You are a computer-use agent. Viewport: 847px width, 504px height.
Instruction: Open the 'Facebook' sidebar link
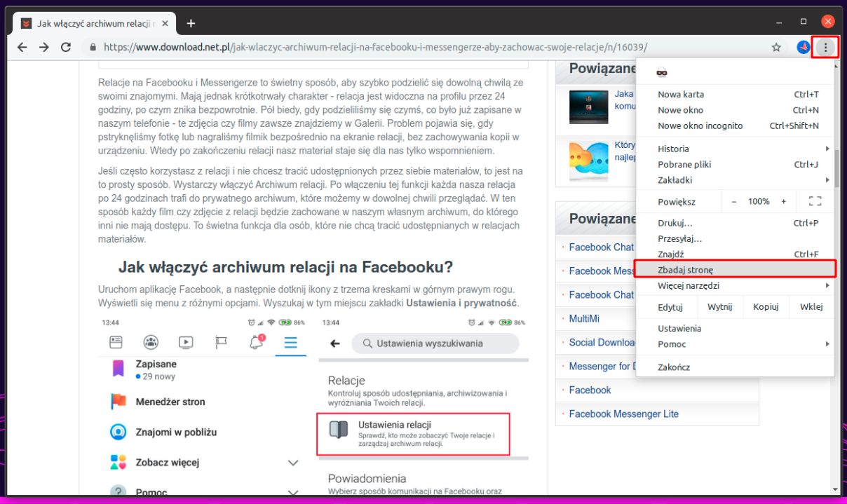(590, 390)
